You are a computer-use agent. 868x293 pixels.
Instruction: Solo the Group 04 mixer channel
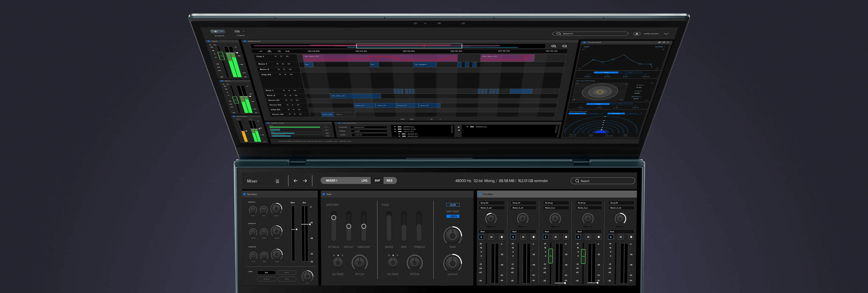(x=610, y=237)
